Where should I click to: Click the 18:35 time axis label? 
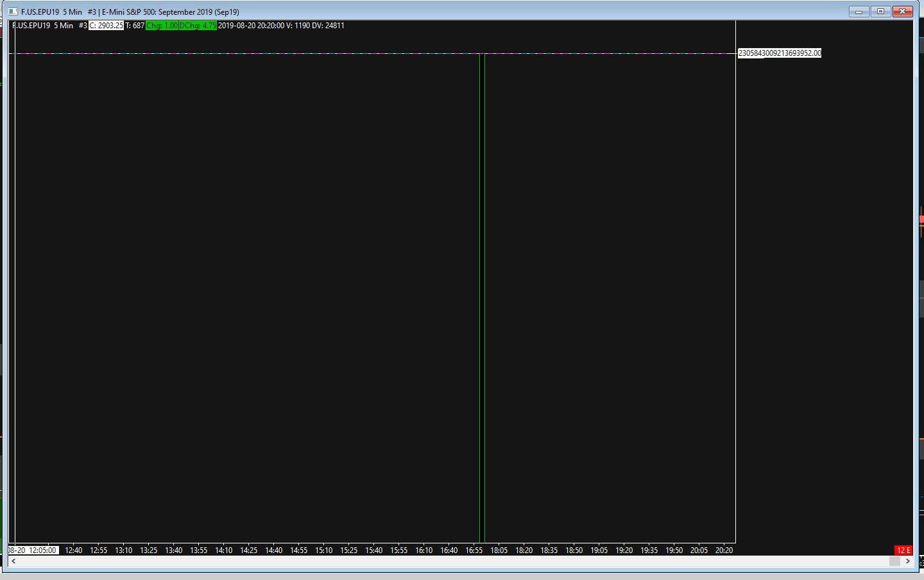pyautogui.click(x=549, y=550)
